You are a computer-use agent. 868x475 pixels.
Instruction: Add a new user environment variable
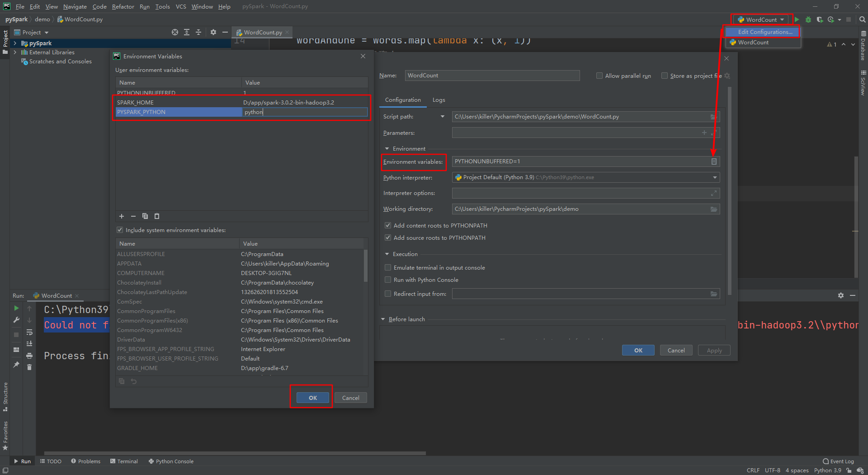click(122, 216)
